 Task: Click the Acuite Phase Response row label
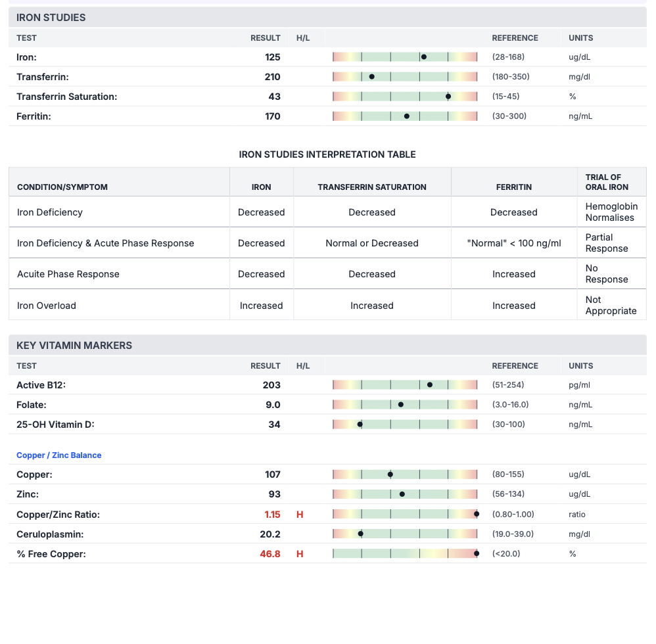click(x=68, y=274)
